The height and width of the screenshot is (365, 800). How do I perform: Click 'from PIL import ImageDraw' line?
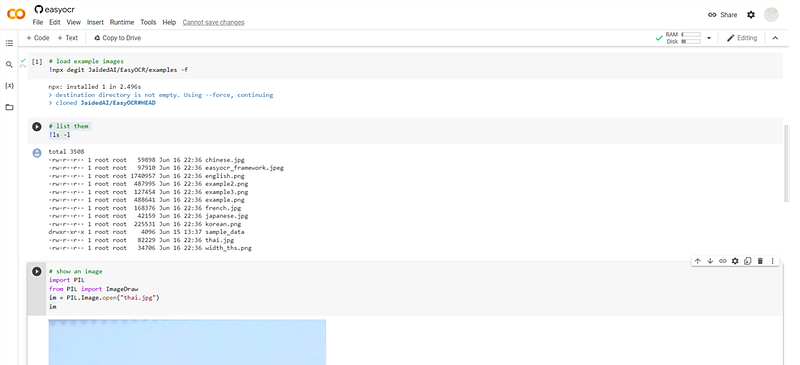93,289
